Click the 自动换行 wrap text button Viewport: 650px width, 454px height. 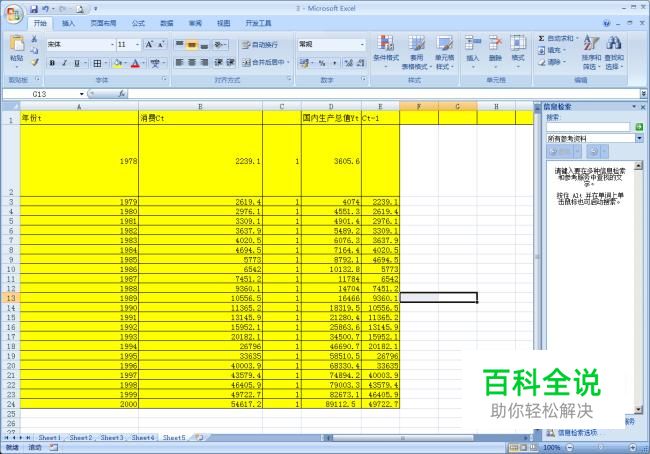[x=260, y=44]
